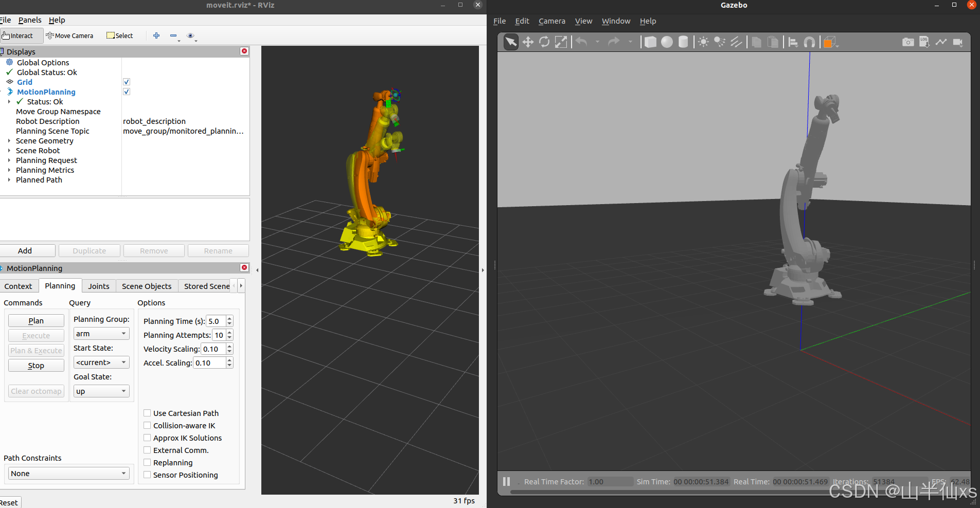Click Gazebo's undo arrow icon
Screen dimensions: 980x508
click(x=581, y=42)
